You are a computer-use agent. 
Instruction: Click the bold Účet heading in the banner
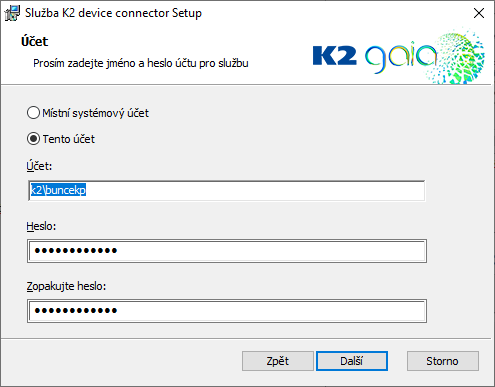coord(35,41)
